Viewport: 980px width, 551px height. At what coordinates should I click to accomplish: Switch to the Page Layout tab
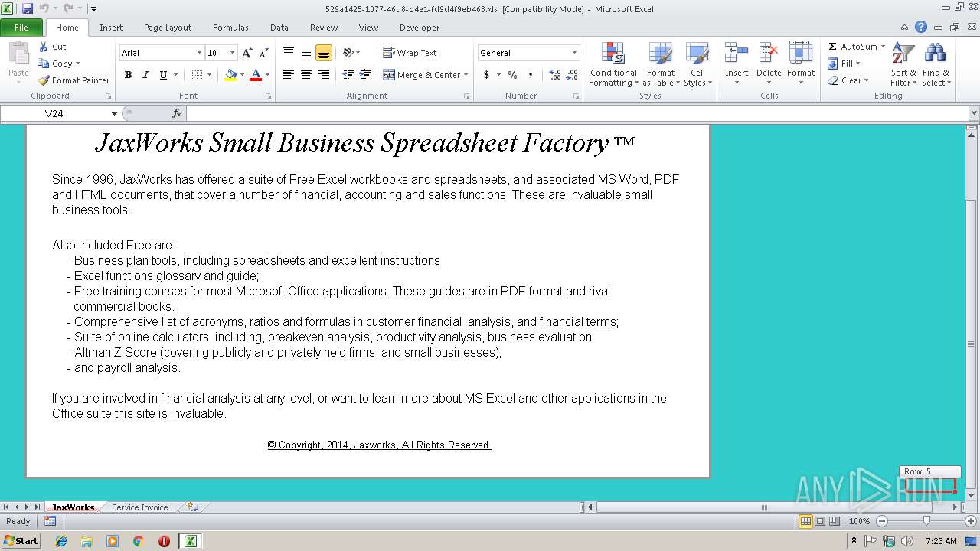168,28
